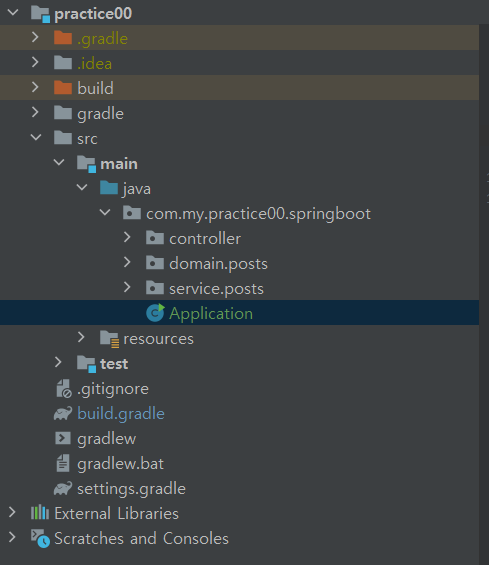Image resolution: width=489 pixels, height=565 pixels.
Task: Click the test module folder icon
Action: (86, 364)
